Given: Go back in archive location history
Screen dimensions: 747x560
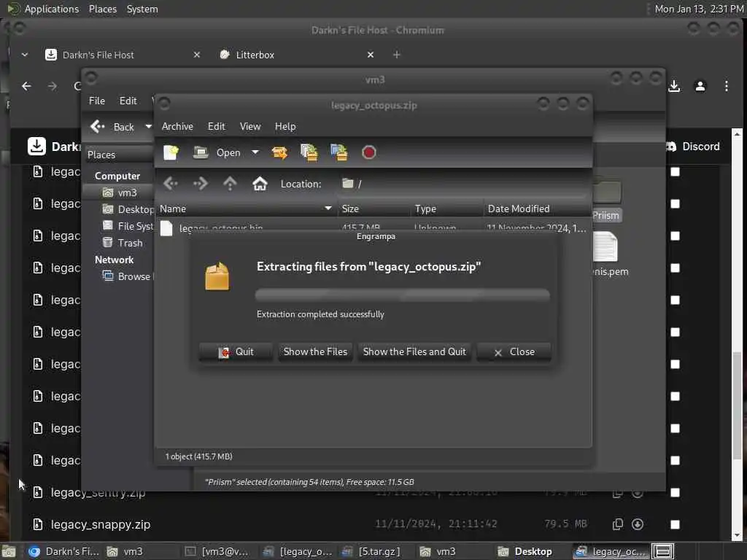Looking at the screenshot, I should point(171,183).
